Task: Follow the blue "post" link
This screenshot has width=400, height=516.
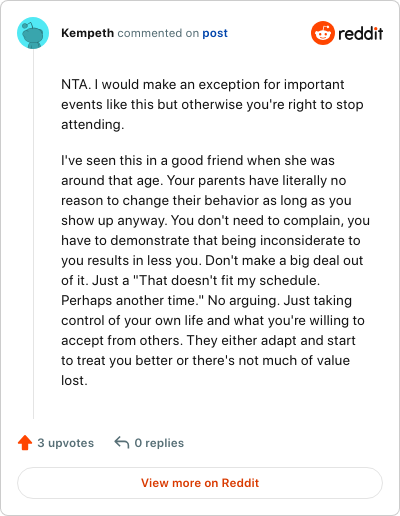Action: (215, 33)
